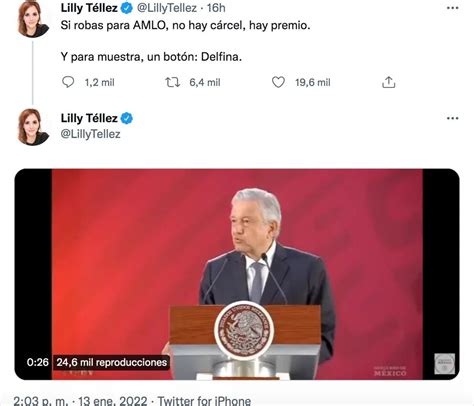
Task: Retweet the first tweet via arrows icon
Action: [x=173, y=82]
